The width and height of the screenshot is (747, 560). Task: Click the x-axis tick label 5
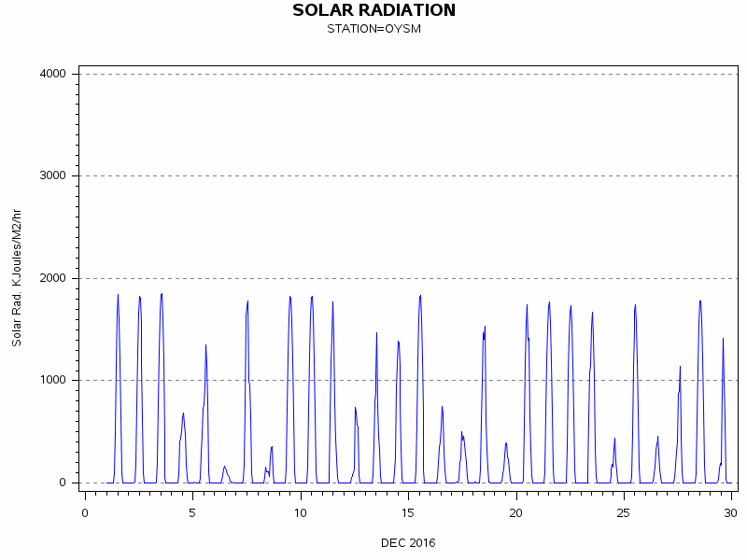(192, 513)
